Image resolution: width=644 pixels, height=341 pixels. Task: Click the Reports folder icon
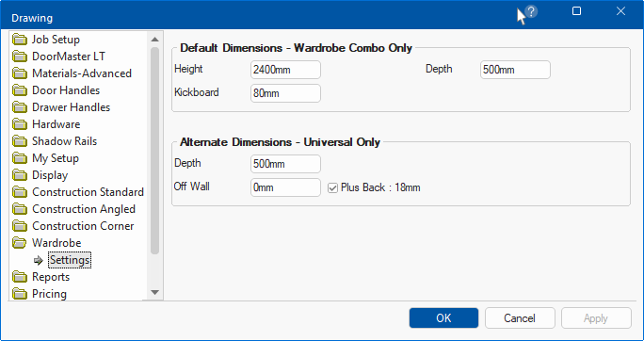pyautogui.click(x=20, y=277)
